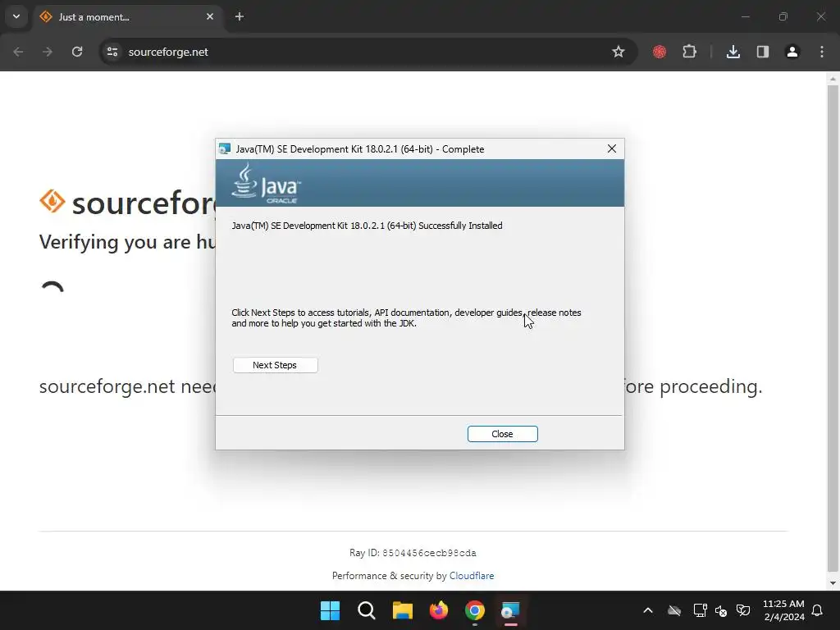840x630 pixels.
Task: Open Firefox from the taskbar
Action: [439, 610]
